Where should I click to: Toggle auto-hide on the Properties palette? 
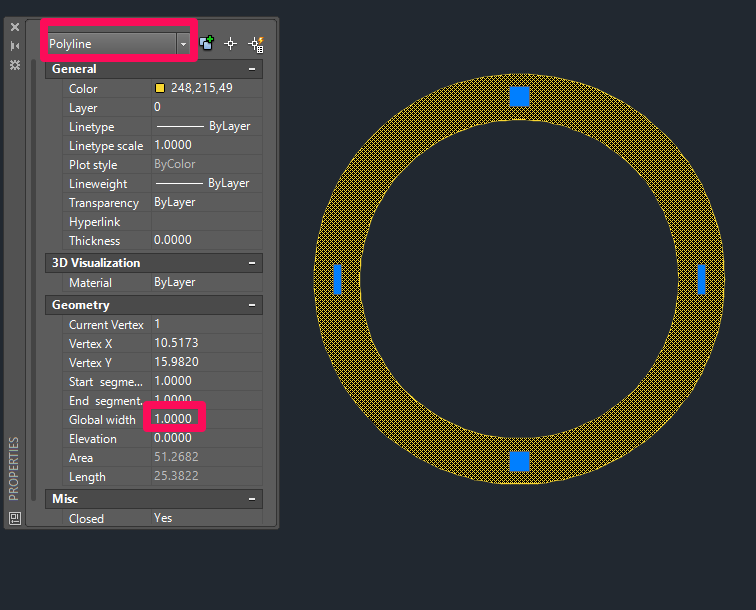15,46
